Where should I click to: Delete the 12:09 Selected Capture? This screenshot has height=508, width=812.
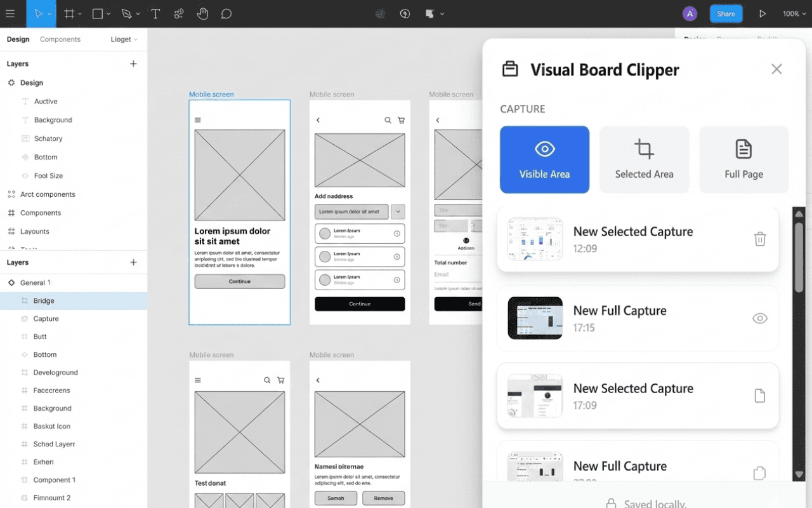pos(759,239)
